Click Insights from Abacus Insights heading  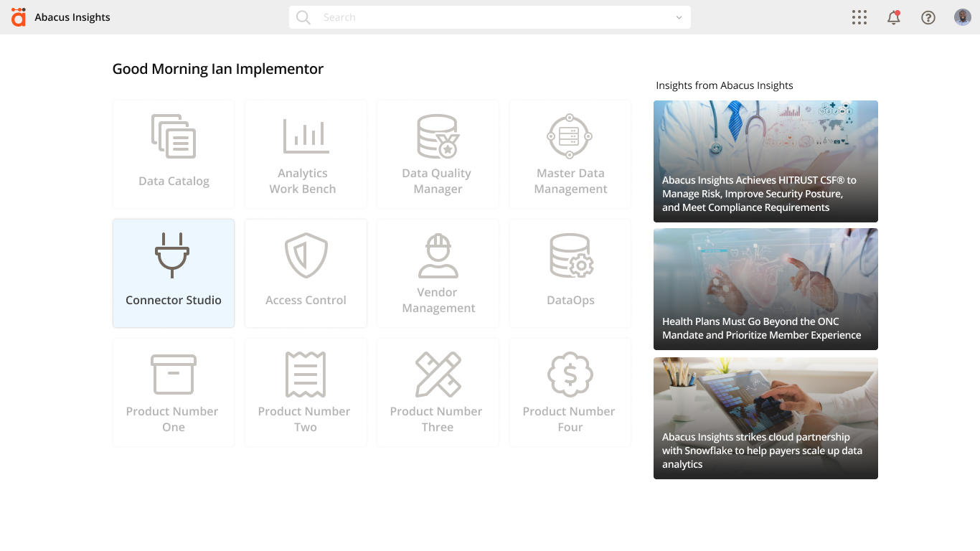[x=725, y=85]
